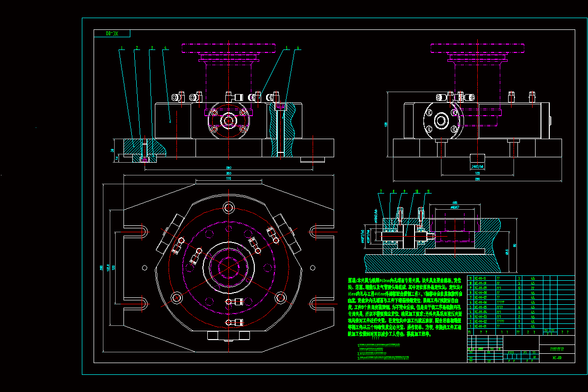Viewport: 588px width, 392px height.
Task: Click parts list row XC-00-09
Action: (x=521, y=288)
